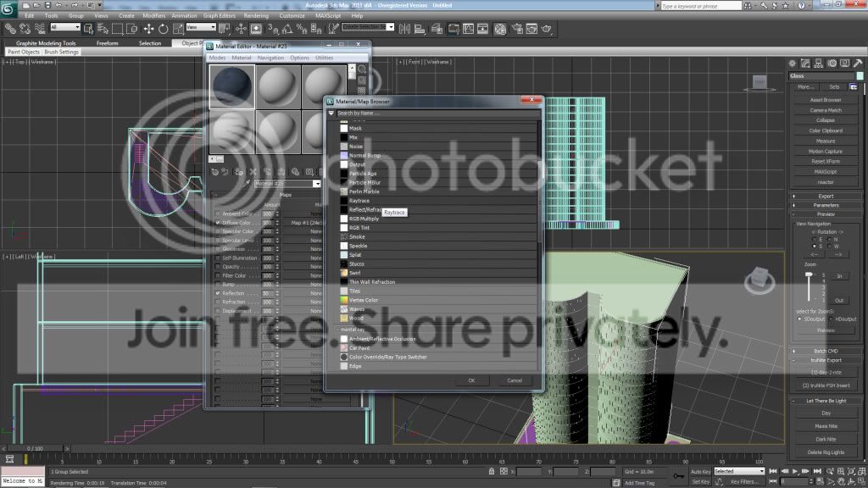Screen dimensions: 868x488
Task: Open the Material Editor Navigation menu
Action: pos(270,58)
